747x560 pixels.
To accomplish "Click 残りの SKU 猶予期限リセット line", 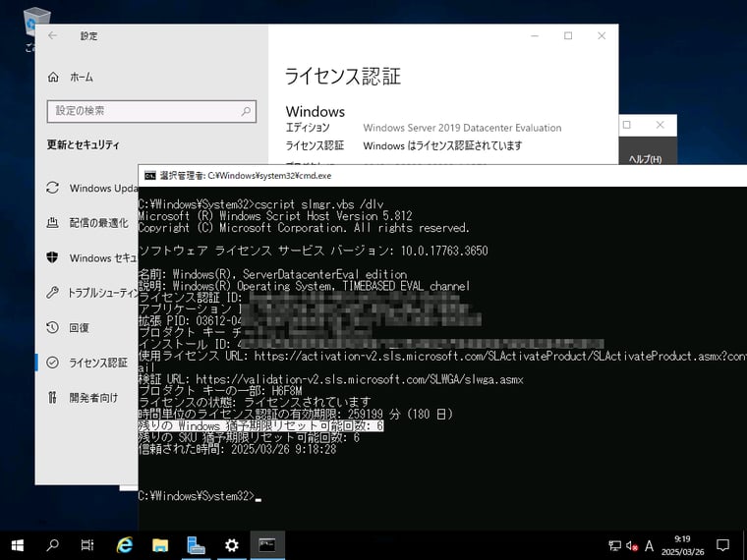I will click(249, 437).
